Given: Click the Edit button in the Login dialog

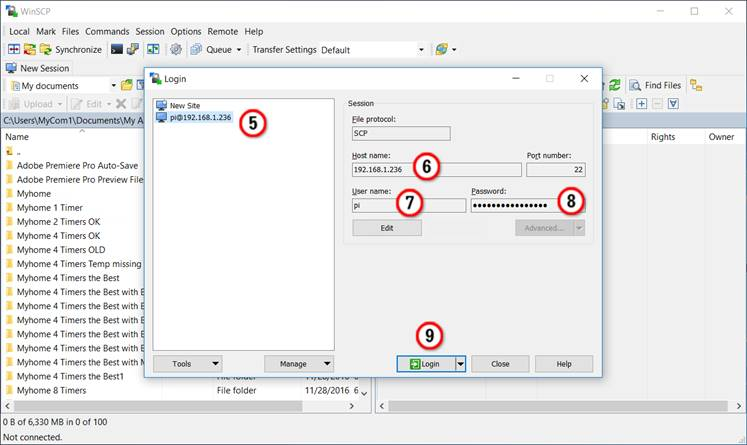Looking at the screenshot, I should click(x=387, y=228).
